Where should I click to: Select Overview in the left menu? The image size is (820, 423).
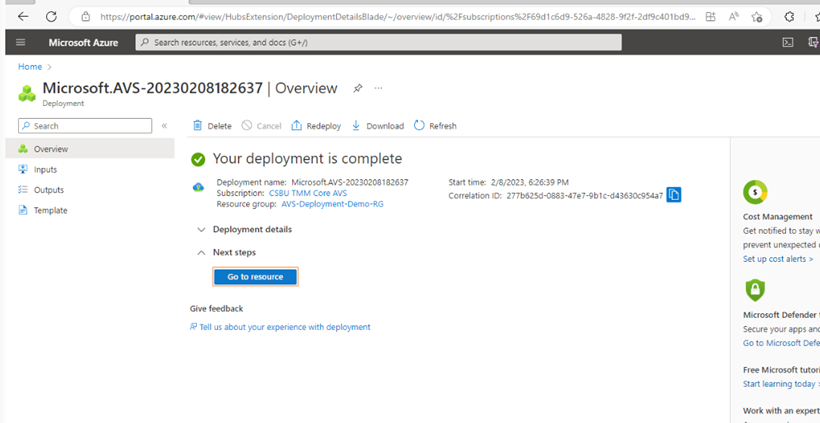click(90, 148)
